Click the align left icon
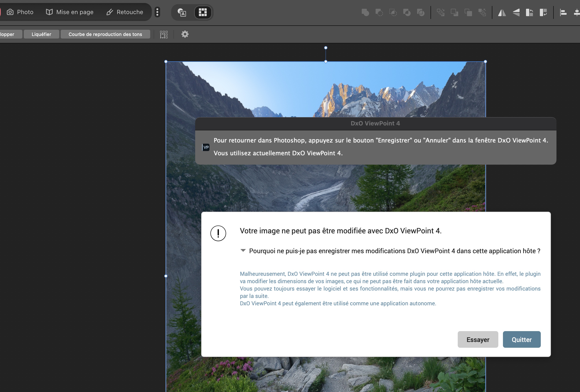 point(563,12)
